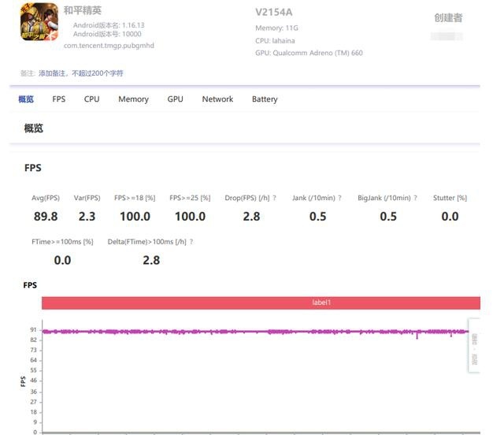The image size is (504, 435).
Task: Click the purple FPS line on the chart
Action: [x=254, y=332]
